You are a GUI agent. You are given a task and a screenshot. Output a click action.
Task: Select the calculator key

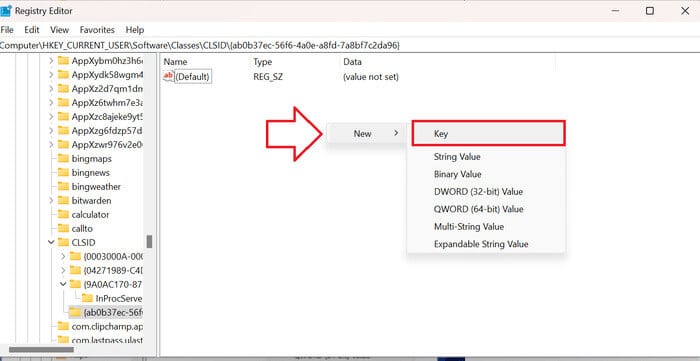[90, 214]
